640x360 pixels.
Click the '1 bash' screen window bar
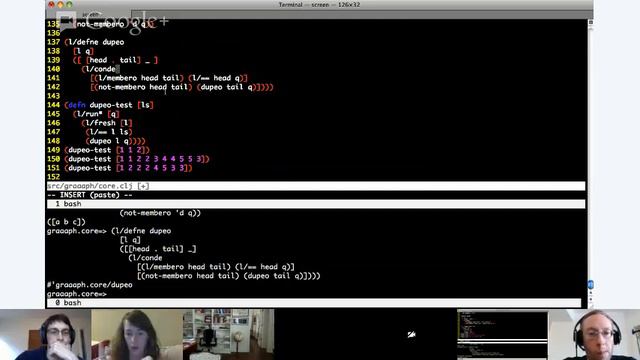click(316, 204)
